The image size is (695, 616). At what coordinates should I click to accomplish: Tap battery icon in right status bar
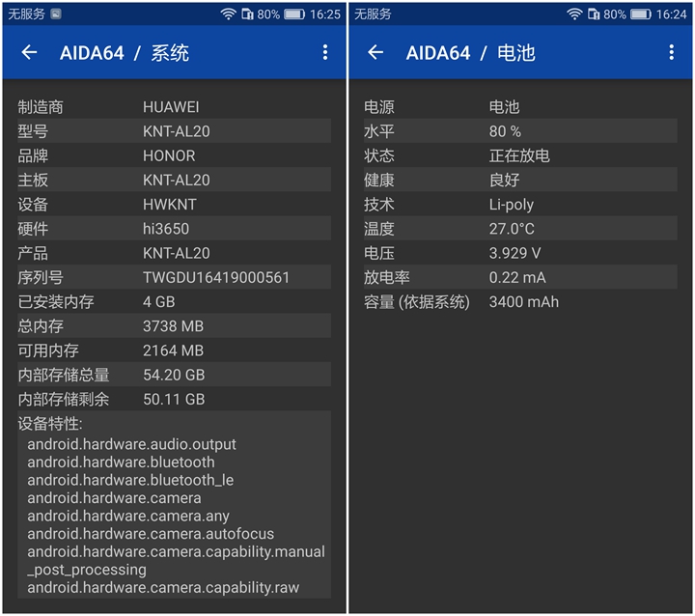click(x=641, y=14)
